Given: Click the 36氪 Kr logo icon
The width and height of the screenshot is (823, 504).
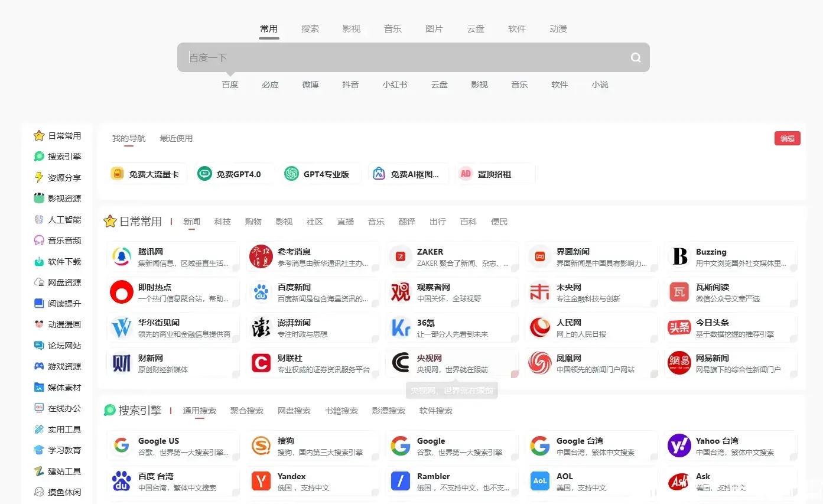Looking at the screenshot, I should coord(401,328).
